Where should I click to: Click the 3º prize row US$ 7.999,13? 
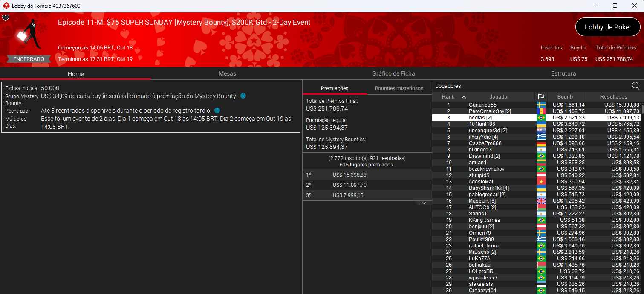tap(367, 195)
